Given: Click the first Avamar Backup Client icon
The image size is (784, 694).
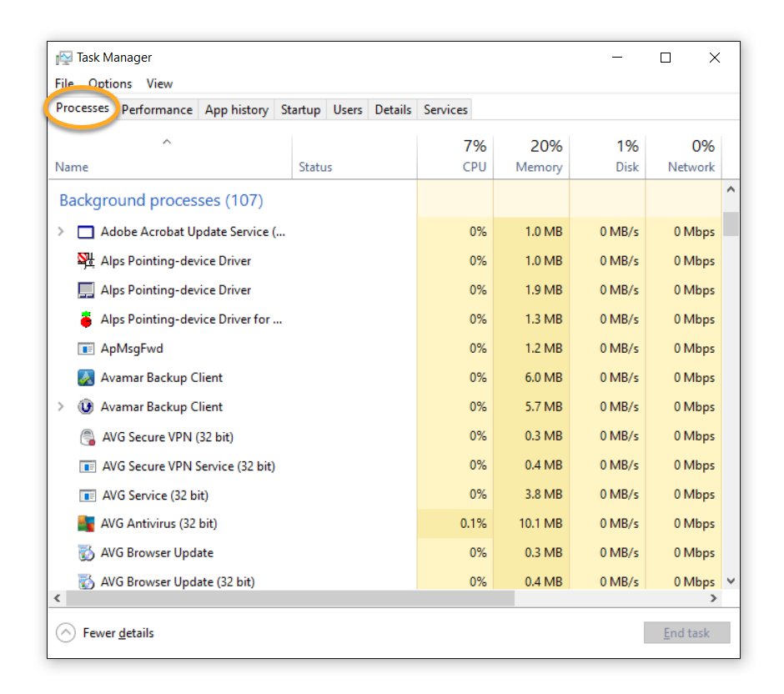Looking at the screenshot, I should (x=86, y=378).
